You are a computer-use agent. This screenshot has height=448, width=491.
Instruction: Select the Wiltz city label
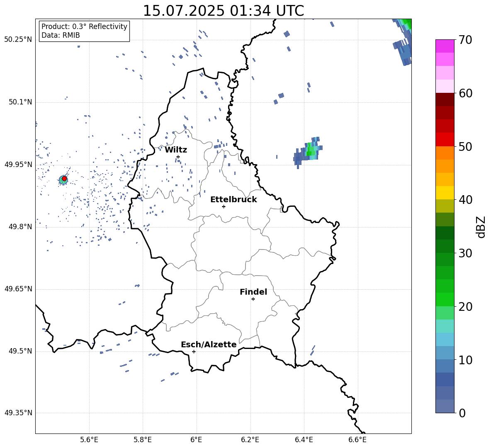click(x=176, y=150)
